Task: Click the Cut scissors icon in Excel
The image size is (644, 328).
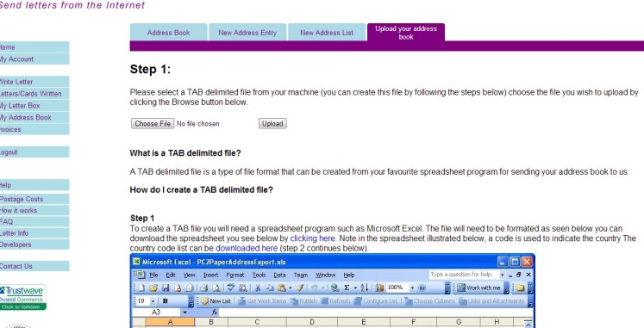Action: click(258, 288)
